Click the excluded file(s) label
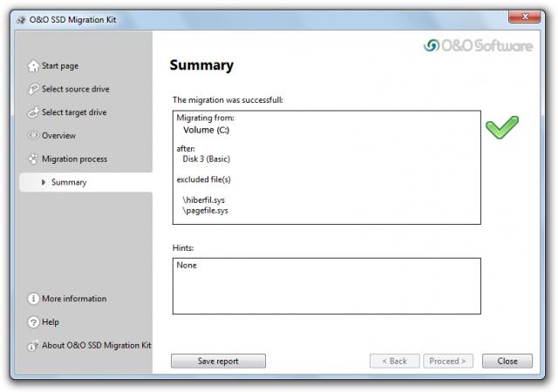This screenshot has width=558, height=392. click(203, 179)
